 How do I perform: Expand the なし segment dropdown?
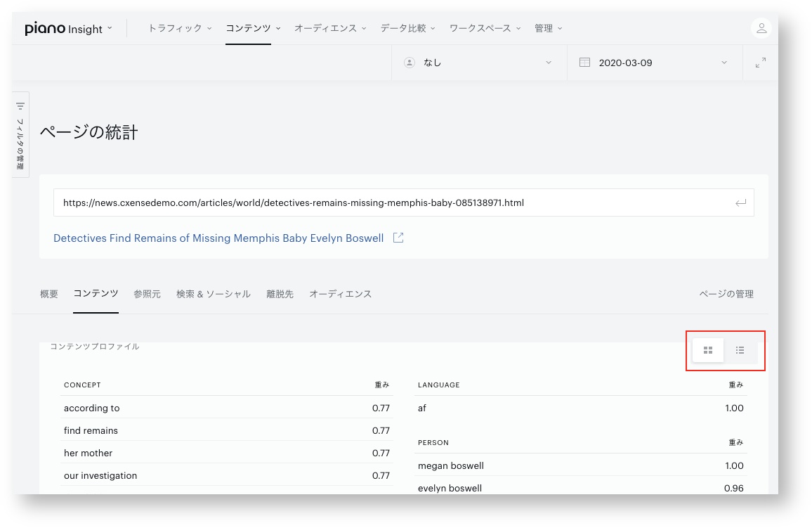point(549,63)
